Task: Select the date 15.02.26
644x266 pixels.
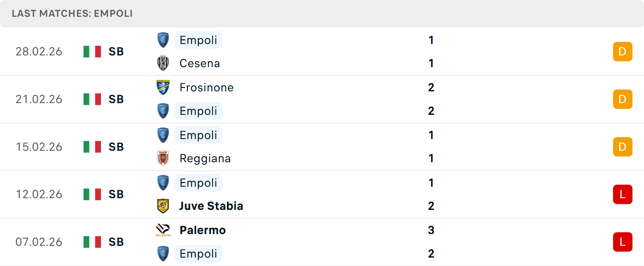Action: tap(39, 146)
